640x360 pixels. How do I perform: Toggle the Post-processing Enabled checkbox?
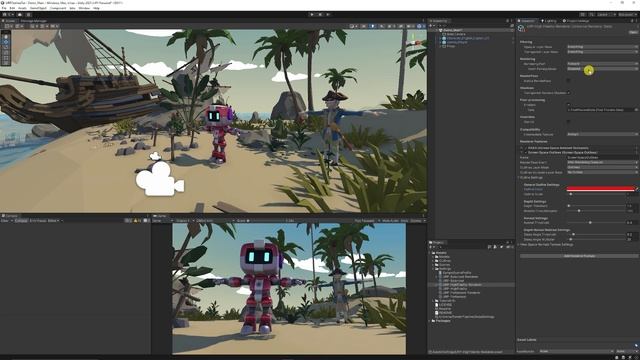pos(569,105)
